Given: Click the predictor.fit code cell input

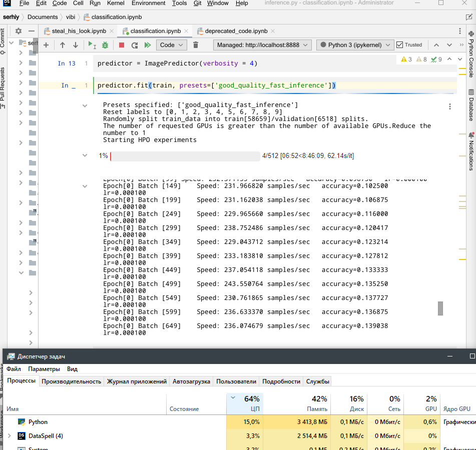Looking at the screenshot, I should pos(275,85).
